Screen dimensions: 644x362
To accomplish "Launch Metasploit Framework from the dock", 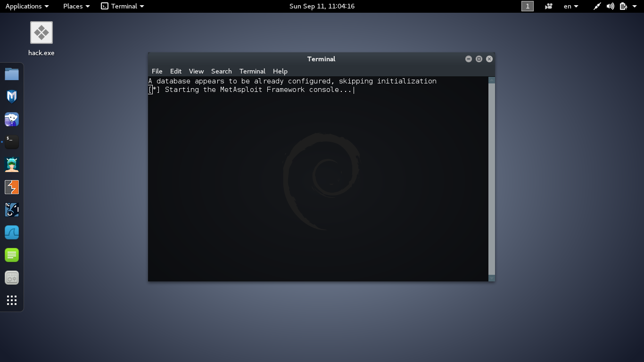I will point(12,97).
